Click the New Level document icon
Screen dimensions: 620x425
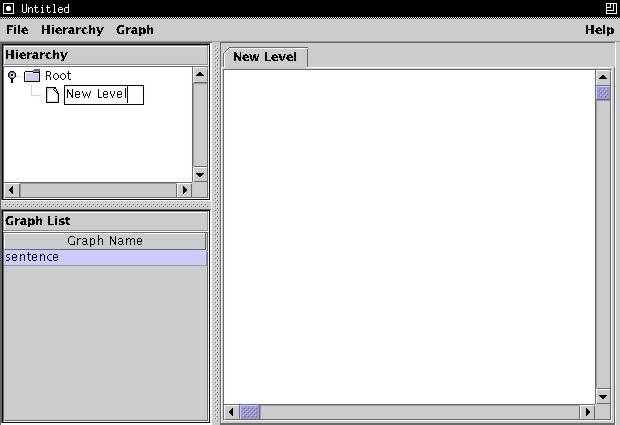(52, 95)
